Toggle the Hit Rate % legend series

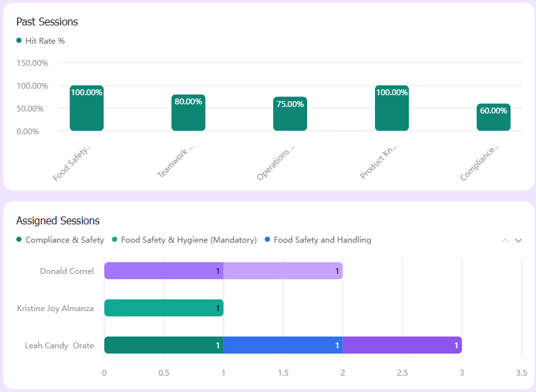point(40,40)
